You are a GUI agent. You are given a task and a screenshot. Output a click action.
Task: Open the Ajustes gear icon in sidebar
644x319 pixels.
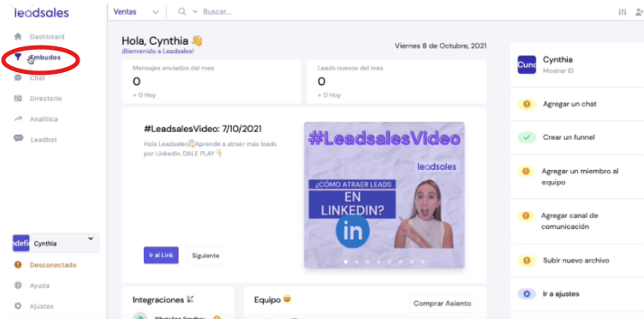click(x=18, y=306)
